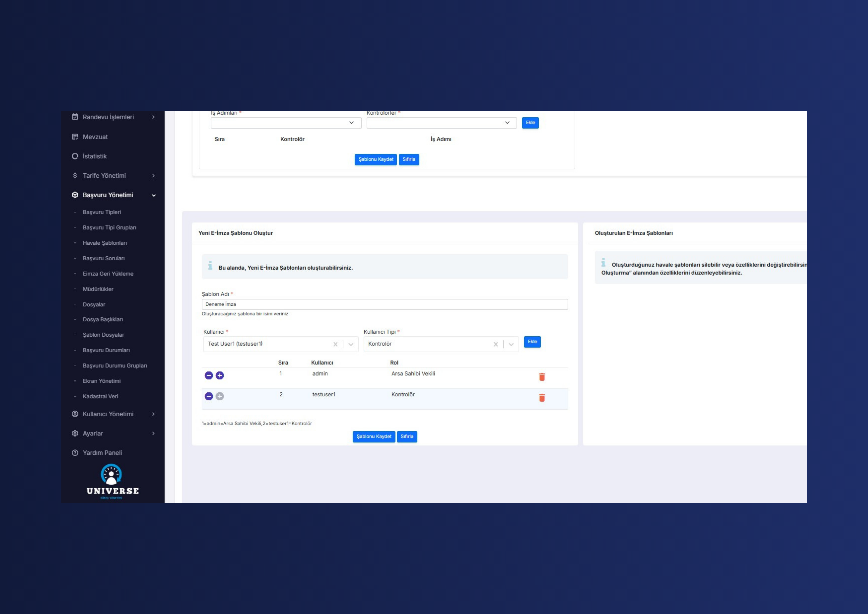The image size is (868, 614).
Task: Open Başvuru Tipleri menu item
Action: [102, 212]
